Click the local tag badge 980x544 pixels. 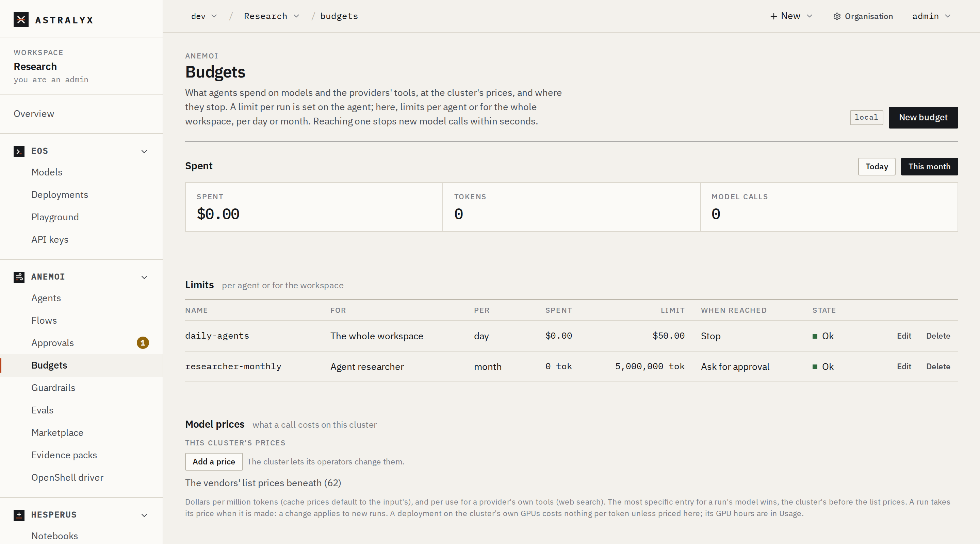click(866, 117)
